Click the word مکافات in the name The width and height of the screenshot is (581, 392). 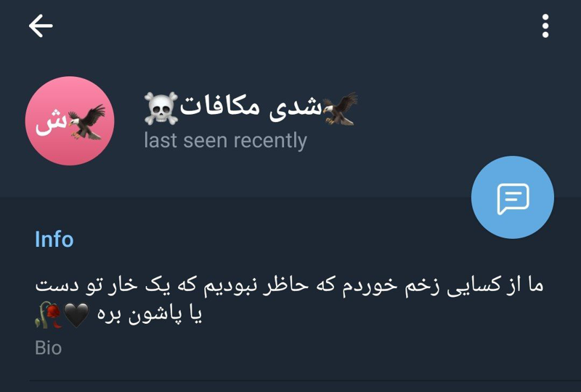(x=220, y=107)
